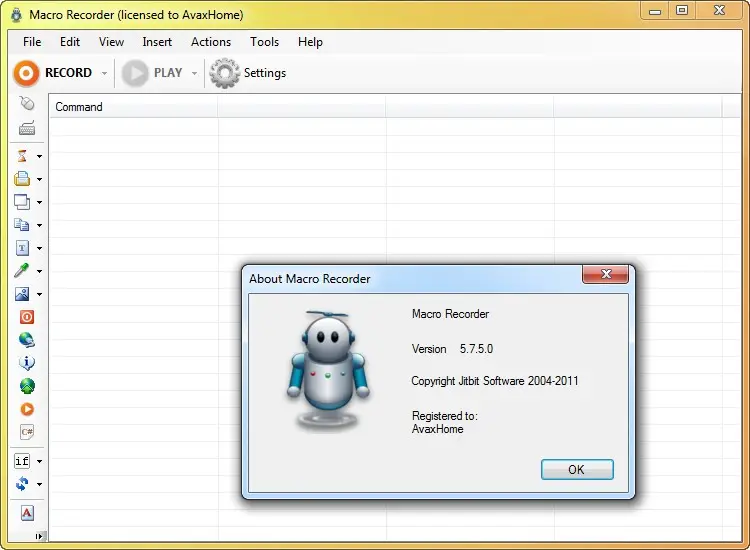
Task: Click the picture image-search icon
Action: (22, 294)
